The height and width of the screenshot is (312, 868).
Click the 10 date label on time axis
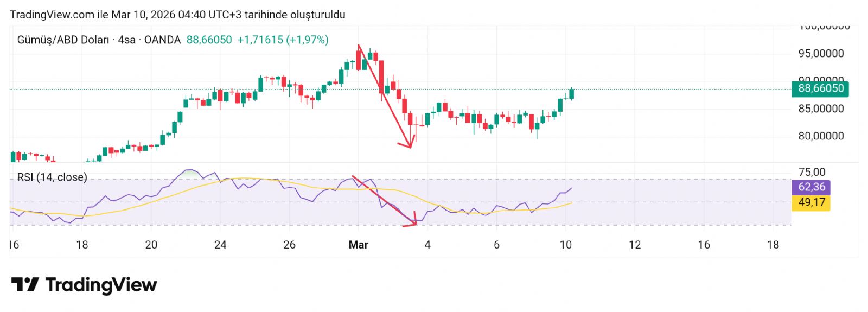click(565, 245)
